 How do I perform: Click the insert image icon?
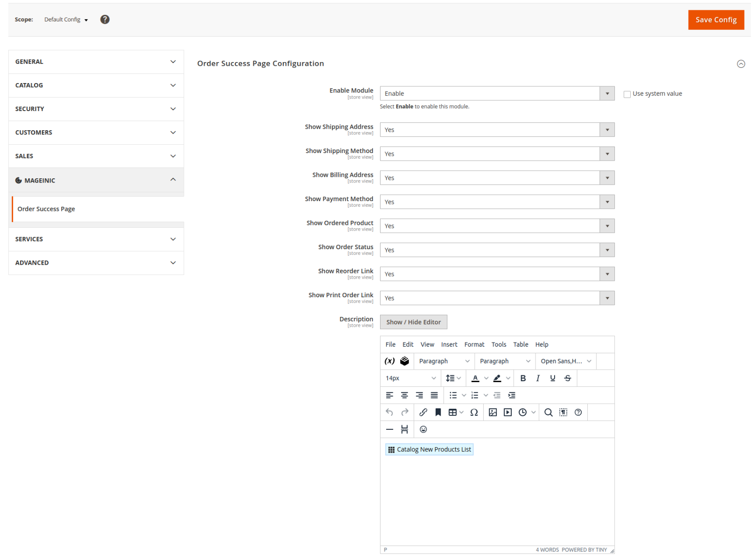tap(493, 413)
